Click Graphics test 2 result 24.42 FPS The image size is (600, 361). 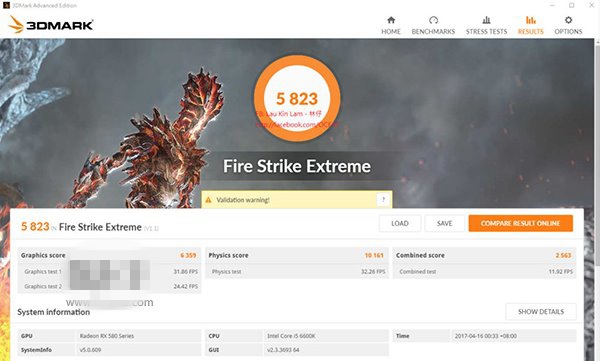click(186, 286)
